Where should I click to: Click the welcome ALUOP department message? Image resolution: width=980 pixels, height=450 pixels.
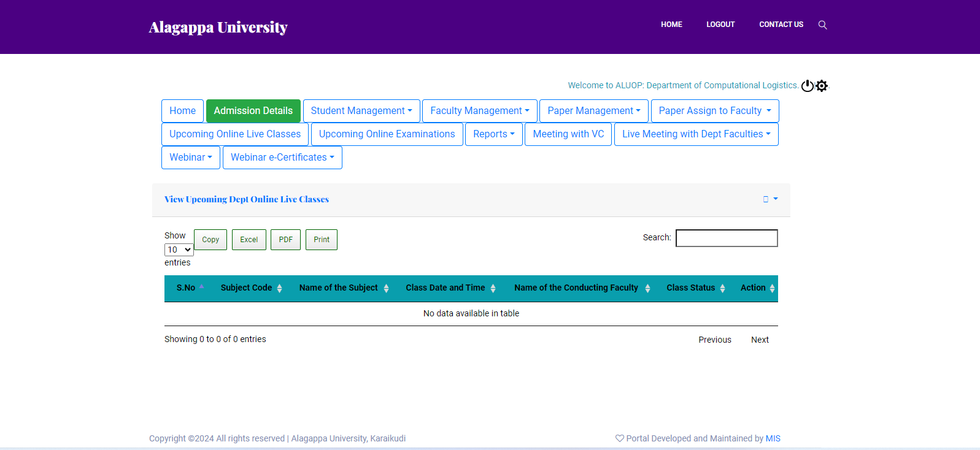click(683, 85)
